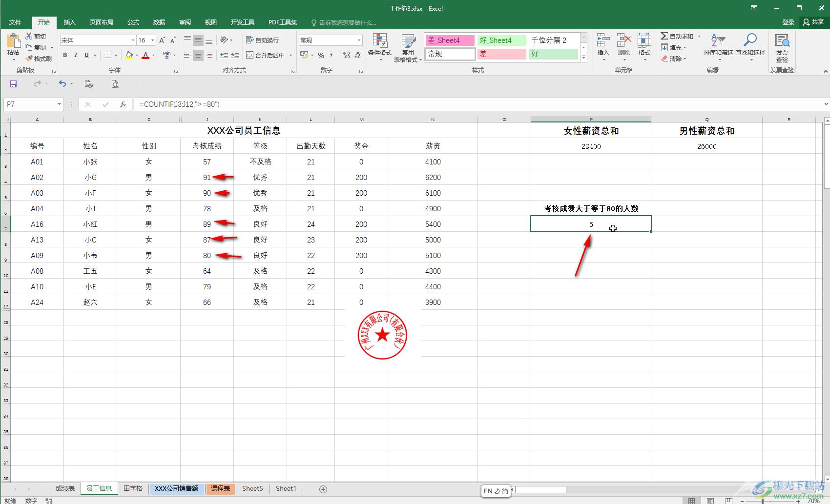Toggle center horizontal alignment
Viewport: 830px width, 504px height.
point(198,55)
